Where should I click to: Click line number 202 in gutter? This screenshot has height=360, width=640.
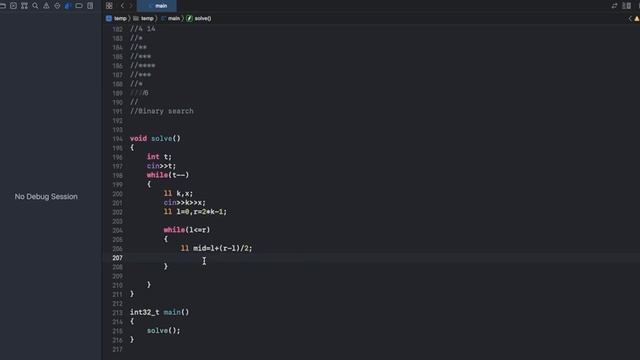117,212
